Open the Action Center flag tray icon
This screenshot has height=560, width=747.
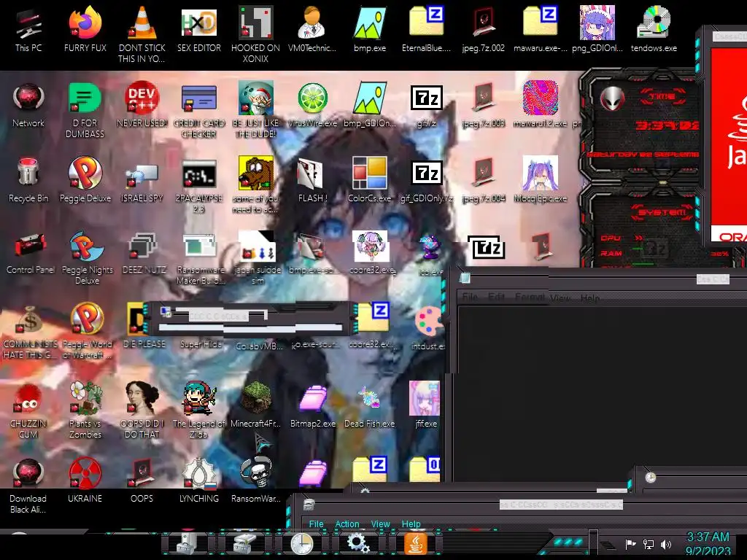(630, 544)
